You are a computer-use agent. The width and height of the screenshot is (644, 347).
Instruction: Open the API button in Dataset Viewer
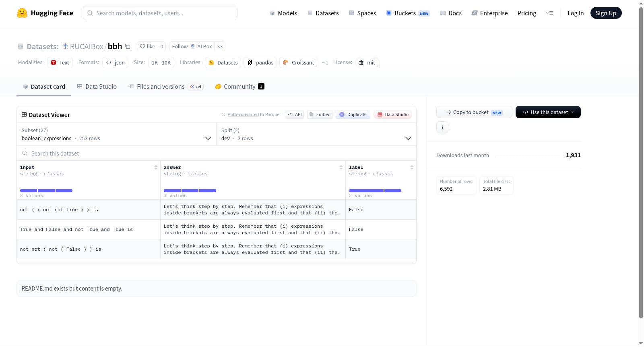coord(295,114)
